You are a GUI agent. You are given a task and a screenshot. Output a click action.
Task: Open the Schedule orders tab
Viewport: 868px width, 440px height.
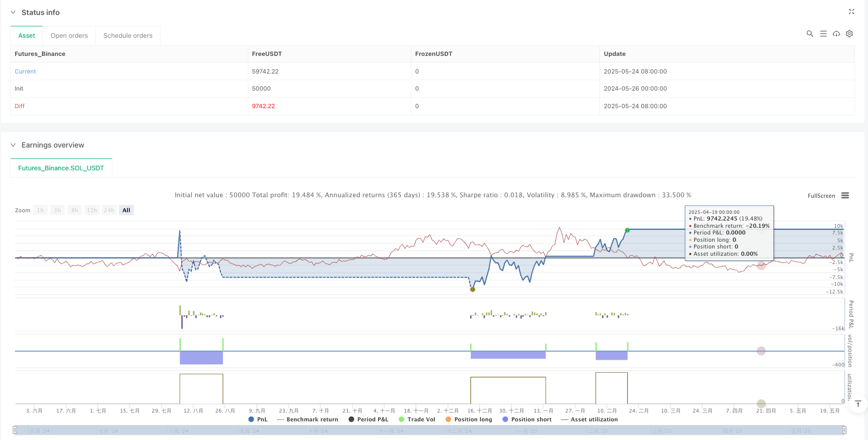[128, 36]
